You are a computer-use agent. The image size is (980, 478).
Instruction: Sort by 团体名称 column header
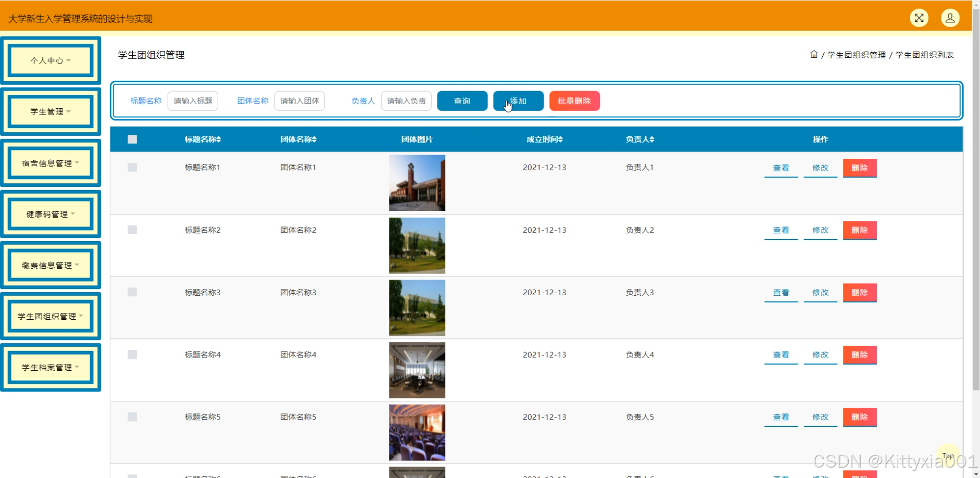click(x=298, y=140)
